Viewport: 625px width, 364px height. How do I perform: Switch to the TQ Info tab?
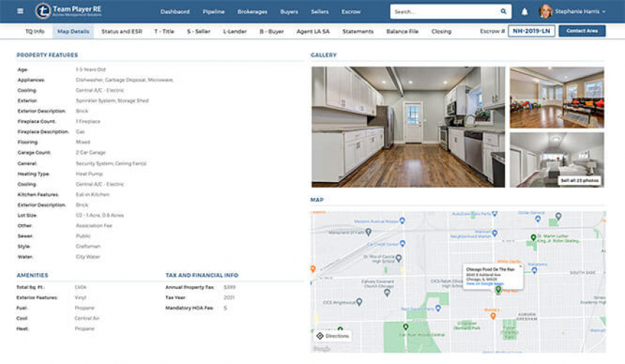pos(35,31)
